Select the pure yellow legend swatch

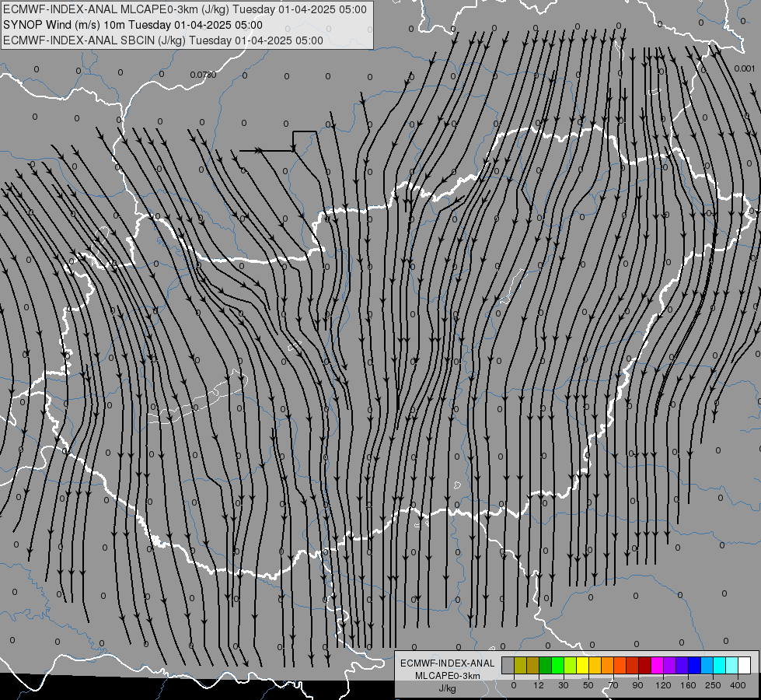pos(583,665)
